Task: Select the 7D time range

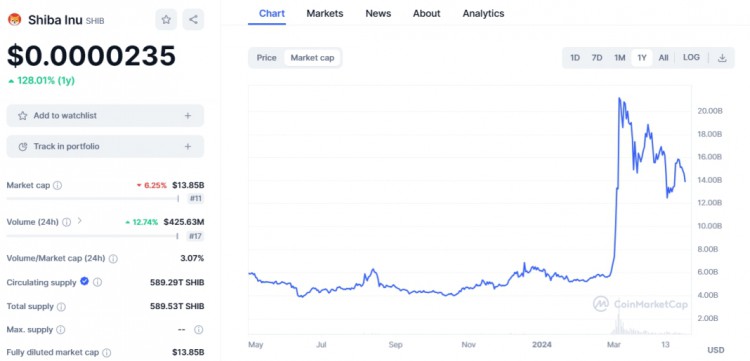Action: pyautogui.click(x=597, y=58)
